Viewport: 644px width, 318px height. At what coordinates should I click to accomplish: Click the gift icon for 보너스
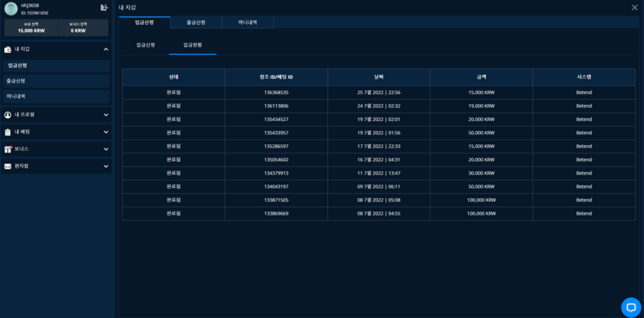tap(8, 149)
